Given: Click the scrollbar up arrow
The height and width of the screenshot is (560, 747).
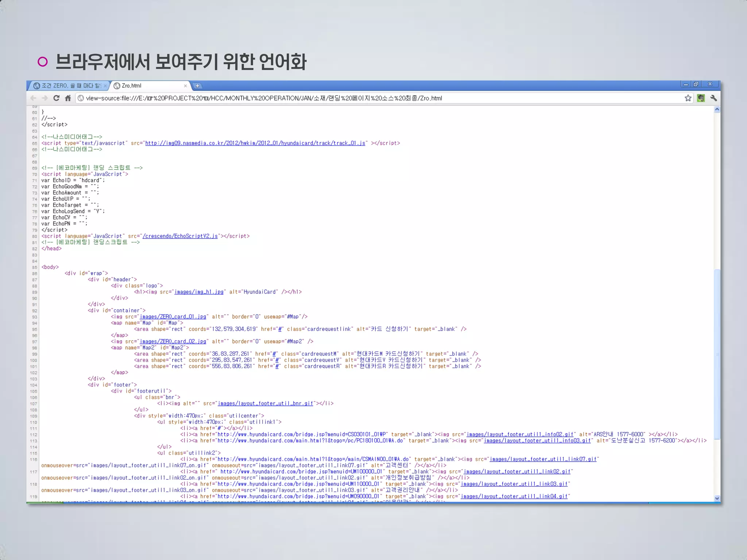Looking at the screenshot, I should [x=717, y=109].
